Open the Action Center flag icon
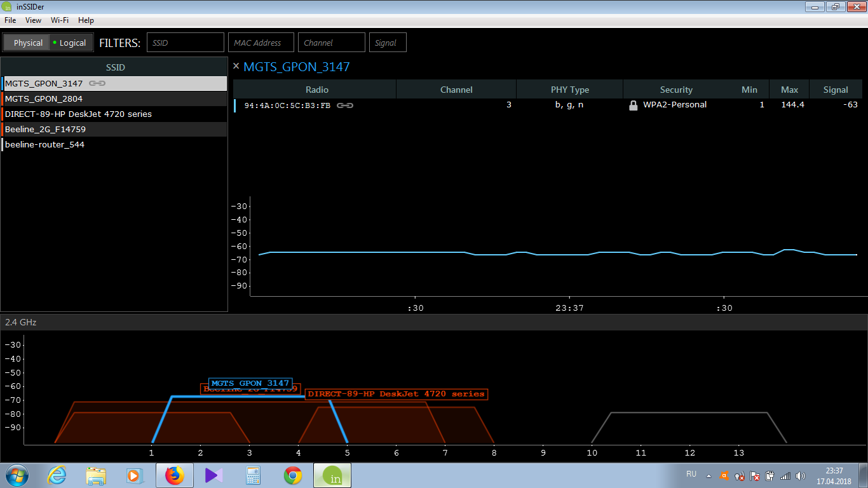 tap(755, 475)
